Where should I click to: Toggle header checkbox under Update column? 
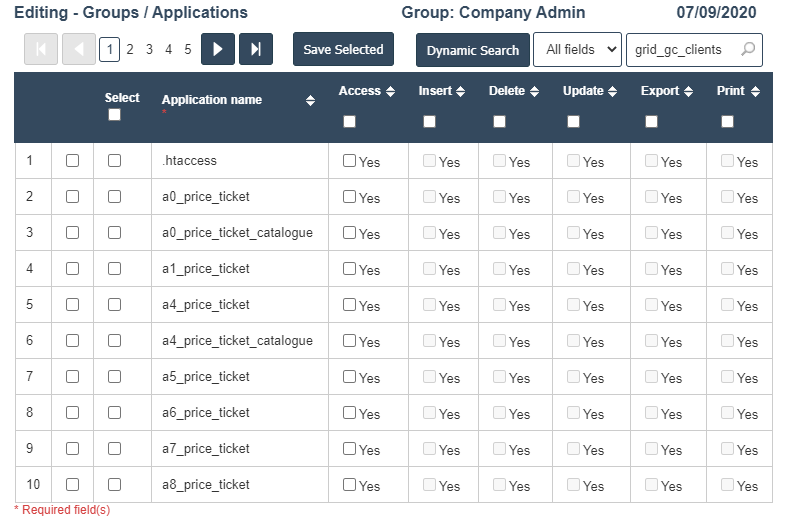click(x=573, y=122)
